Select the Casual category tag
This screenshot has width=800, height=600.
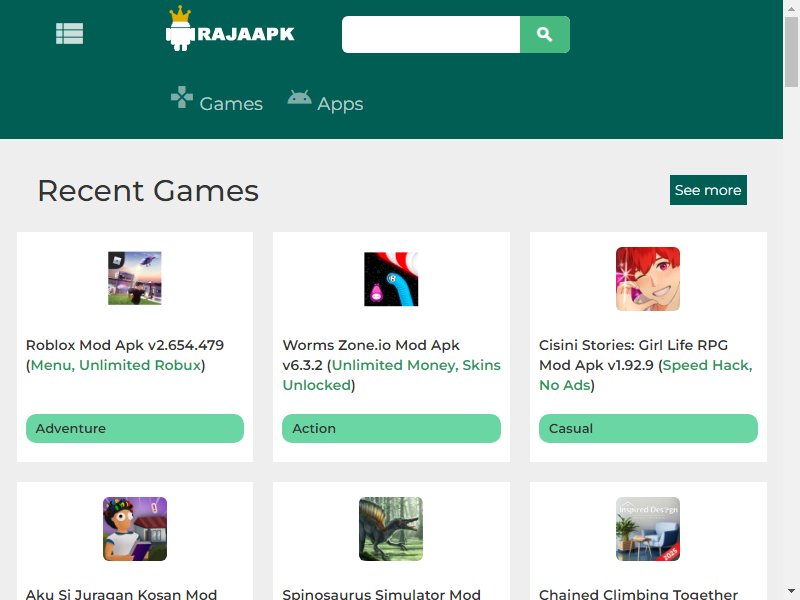[648, 429]
